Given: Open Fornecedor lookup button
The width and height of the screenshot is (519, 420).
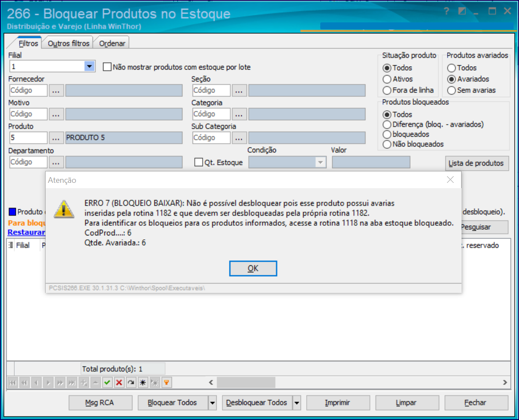Looking at the screenshot, I should pyautogui.click(x=56, y=90).
